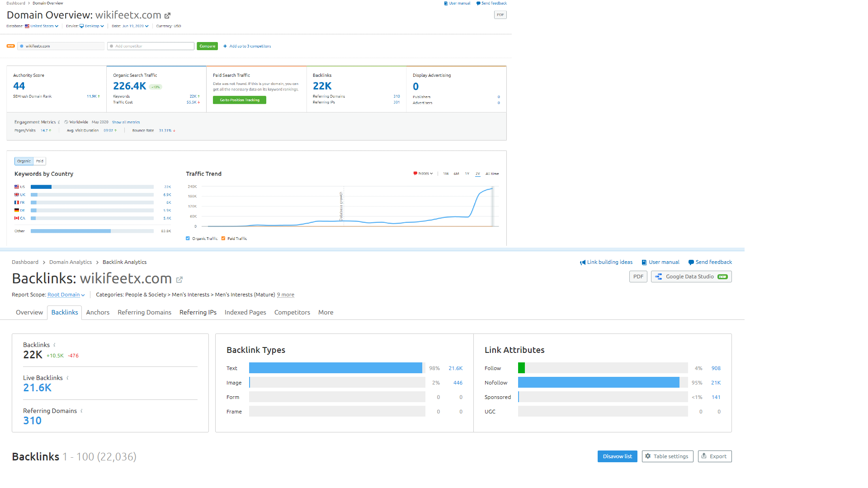The height and width of the screenshot is (488, 868).
Task: Click PDF button in Domain Overview header
Action: [x=500, y=15]
